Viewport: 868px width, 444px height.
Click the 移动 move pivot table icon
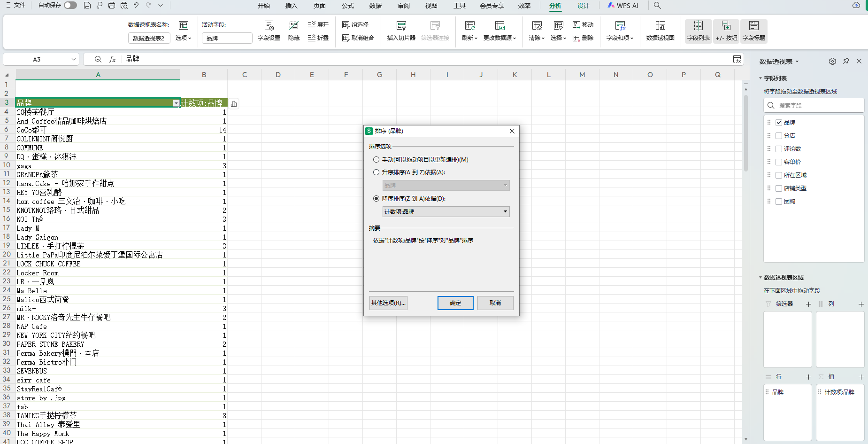click(576, 25)
